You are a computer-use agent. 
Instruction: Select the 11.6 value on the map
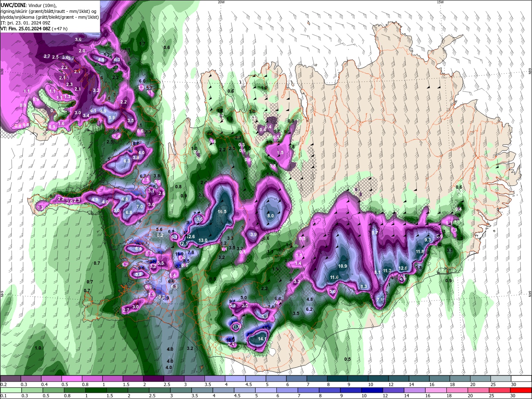click(x=334, y=277)
